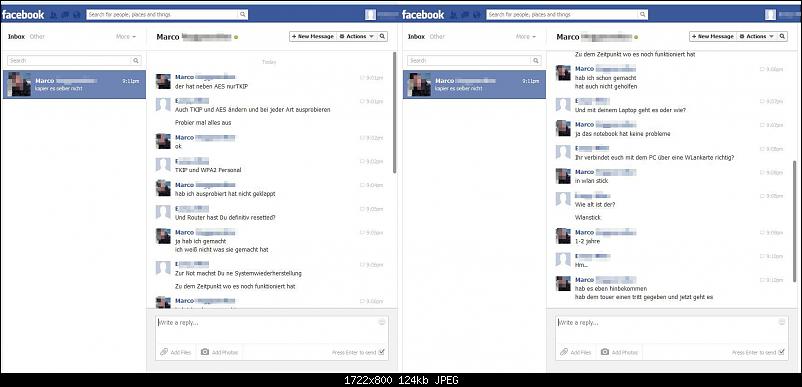Select Inbox tab in right window
The height and width of the screenshot is (387, 802).
416,37
